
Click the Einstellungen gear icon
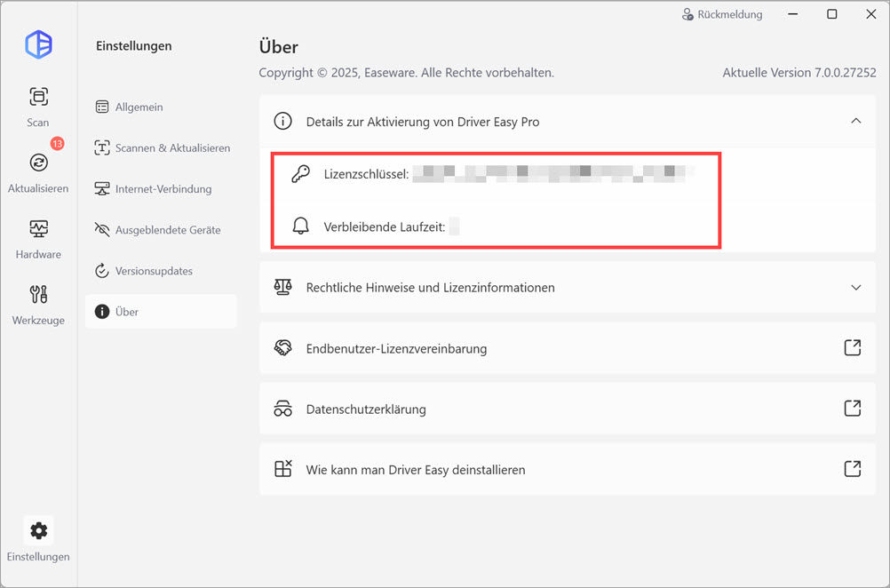click(38, 530)
